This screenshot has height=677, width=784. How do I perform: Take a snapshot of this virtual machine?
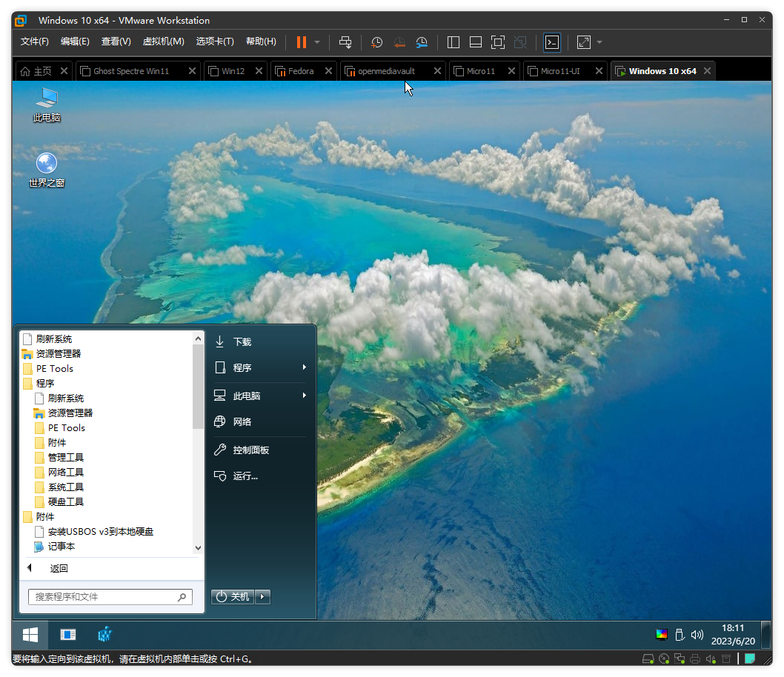click(x=376, y=42)
